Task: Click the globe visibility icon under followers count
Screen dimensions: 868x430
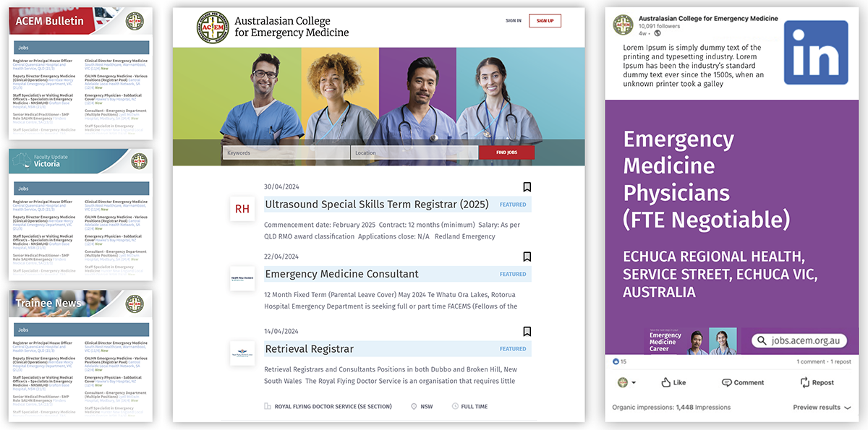Action: (658, 33)
